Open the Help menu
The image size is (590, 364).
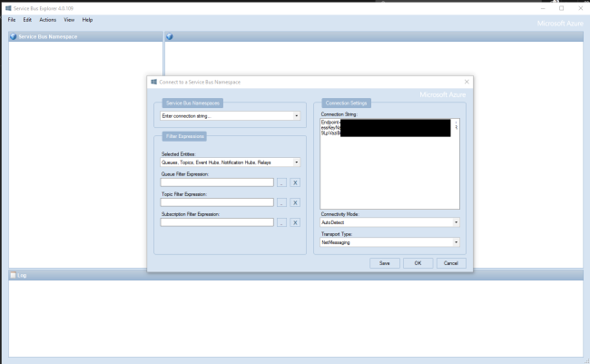click(x=87, y=20)
